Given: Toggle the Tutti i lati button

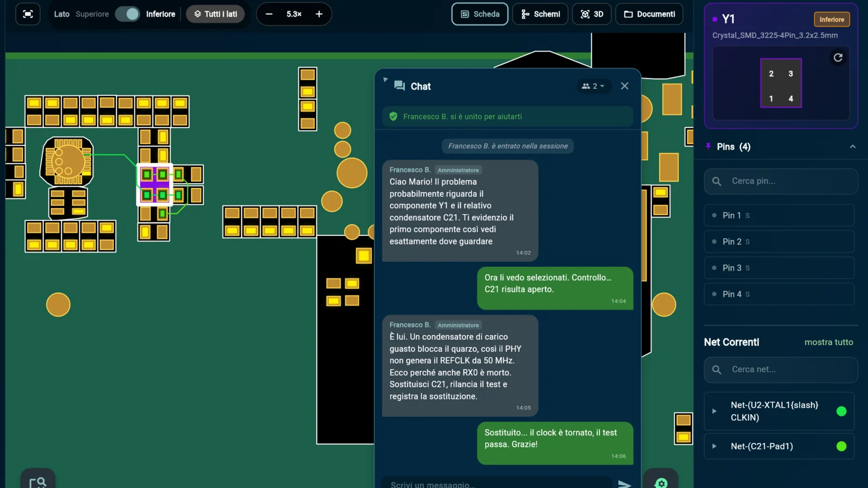Looking at the screenshot, I should (215, 14).
